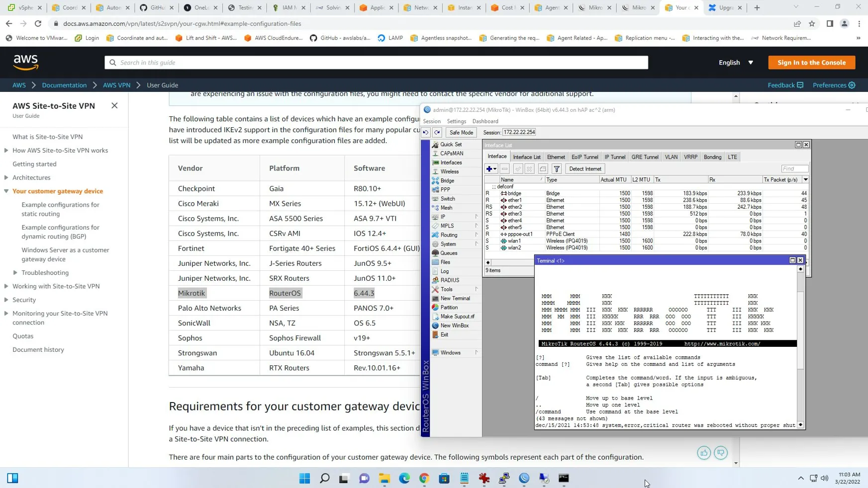Click Sign In to the Console button
The image size is (868, 488).
click(812, 63)
